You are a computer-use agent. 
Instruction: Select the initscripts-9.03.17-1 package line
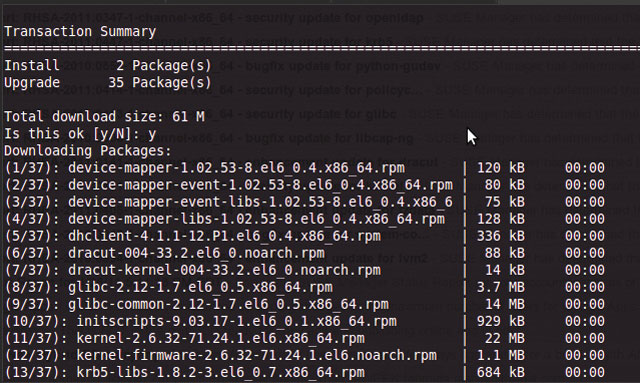[304, 321]
